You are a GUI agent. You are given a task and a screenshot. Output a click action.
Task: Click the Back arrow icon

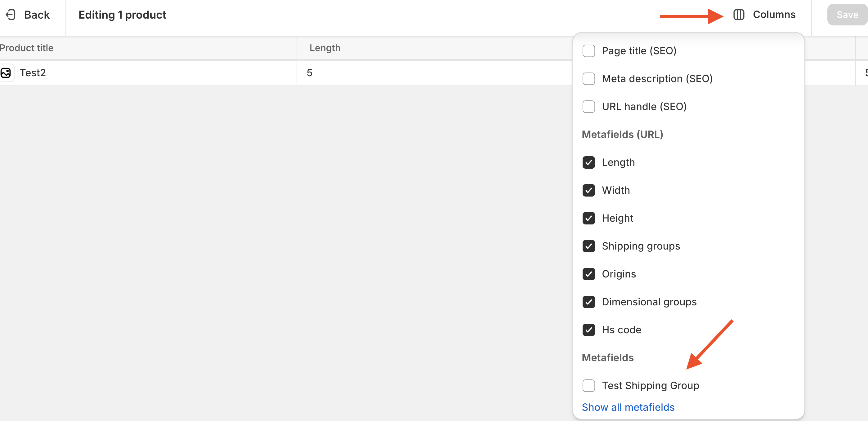tap(11, 15)
